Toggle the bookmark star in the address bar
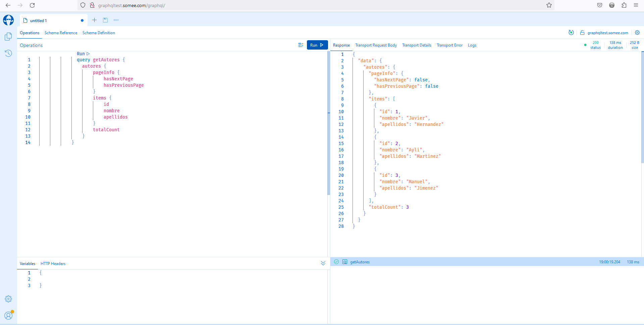This screenshot has height=325, width=644. [549, 5]
